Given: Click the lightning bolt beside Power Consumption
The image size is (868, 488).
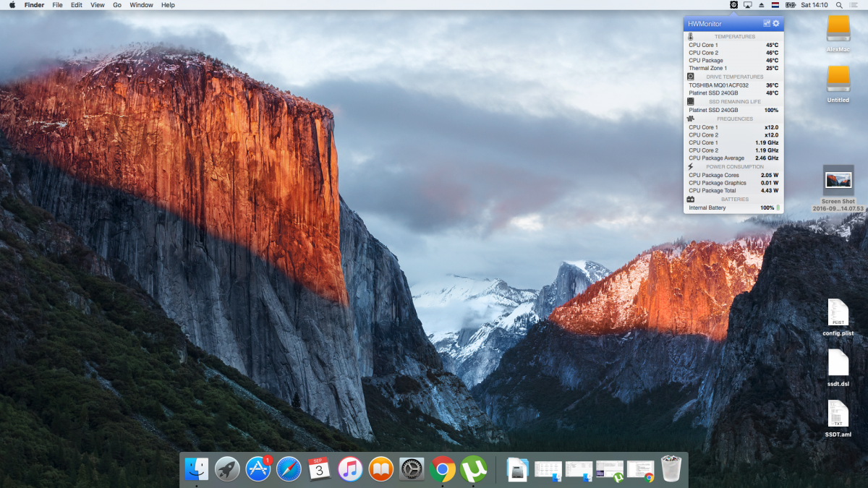Looking at the screenshot, I should coord(691,166).
